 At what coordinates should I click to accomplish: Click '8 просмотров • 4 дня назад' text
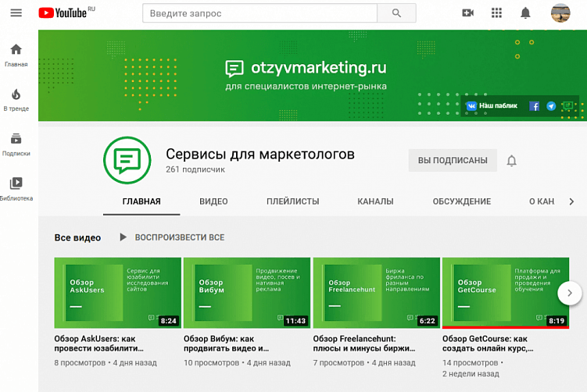[x=106, y=363]
